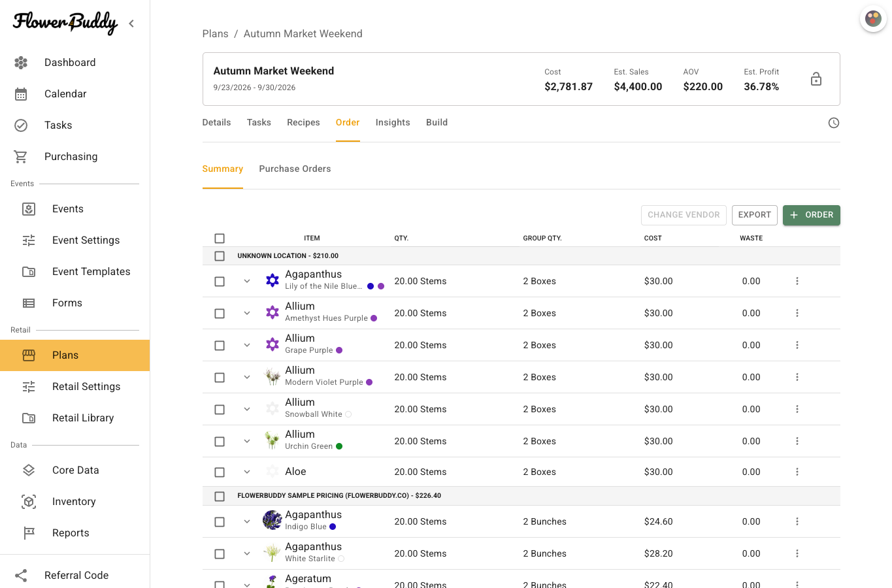
Task: Click the Agapanthus Indigo Blue flower thumbnail
Action: [x=272, y=521]
